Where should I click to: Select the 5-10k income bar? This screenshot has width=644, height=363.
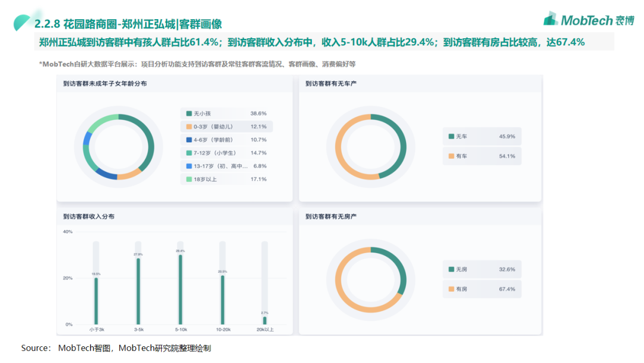[x=180, y=290]
